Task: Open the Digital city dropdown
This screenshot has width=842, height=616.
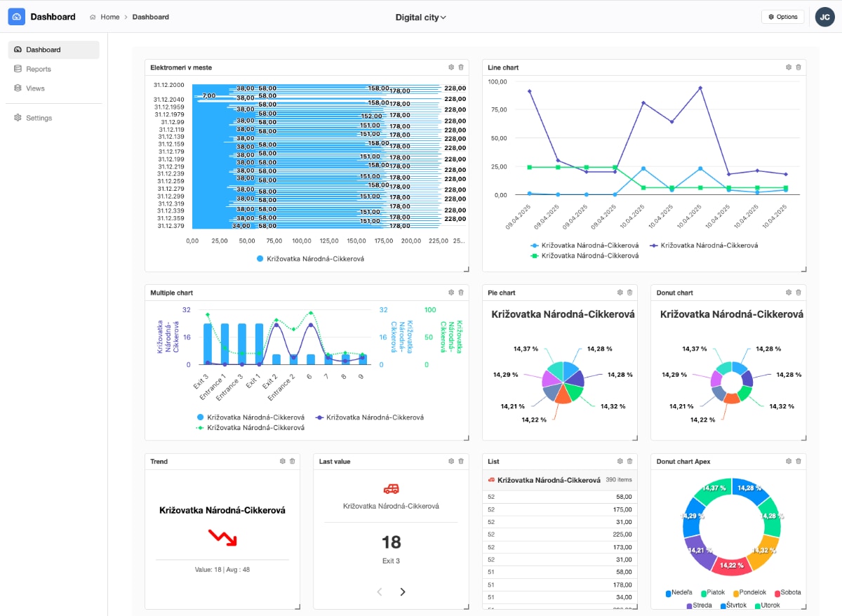Action: (x=421, y=17)
